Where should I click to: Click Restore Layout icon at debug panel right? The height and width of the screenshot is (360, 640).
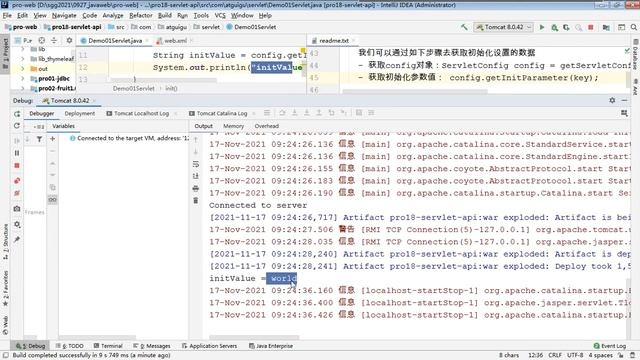click(x=624, y=113)
